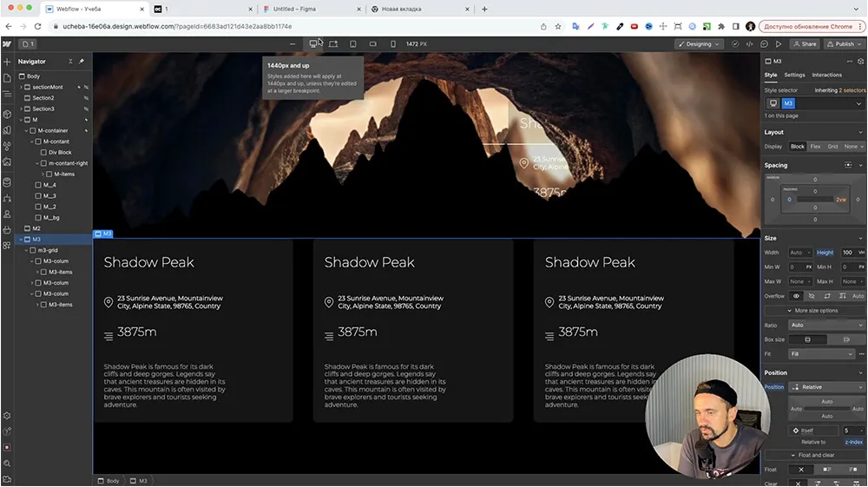Toggle visibility of Section2 in Navigator
The width and height of the screenshot is (868, 487).
point(86,98)
